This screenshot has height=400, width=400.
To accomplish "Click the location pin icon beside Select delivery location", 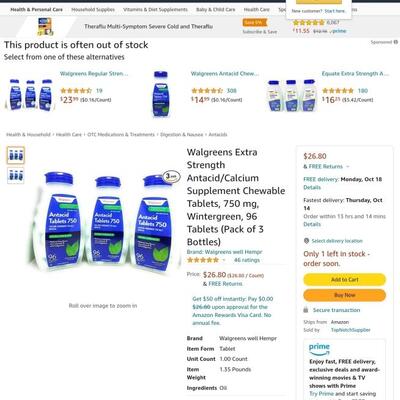I will pos(306,241).
